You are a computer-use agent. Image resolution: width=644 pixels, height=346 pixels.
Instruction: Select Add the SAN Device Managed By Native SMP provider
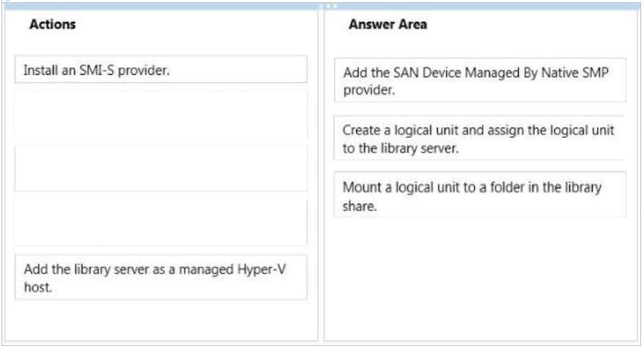click(x=480, y=80)
